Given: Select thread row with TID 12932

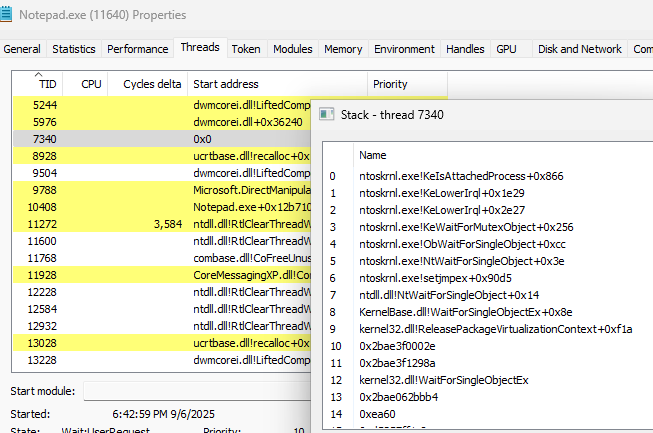Looking at the screenshot, I should click(162, 326).
